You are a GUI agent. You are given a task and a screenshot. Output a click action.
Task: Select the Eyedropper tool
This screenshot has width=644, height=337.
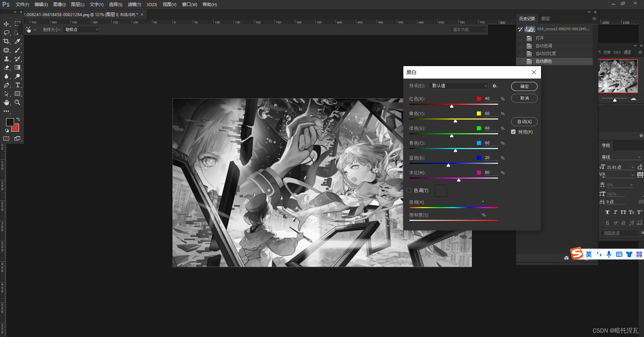pos(17,41)
